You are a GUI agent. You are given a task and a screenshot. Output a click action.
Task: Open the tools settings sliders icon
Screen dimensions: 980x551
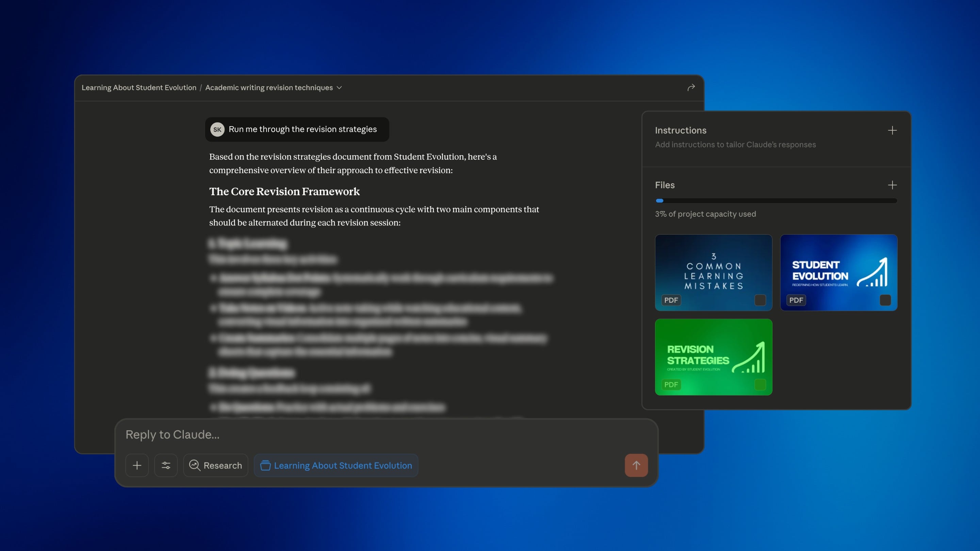pyautogui.click(x=166, y=465)
